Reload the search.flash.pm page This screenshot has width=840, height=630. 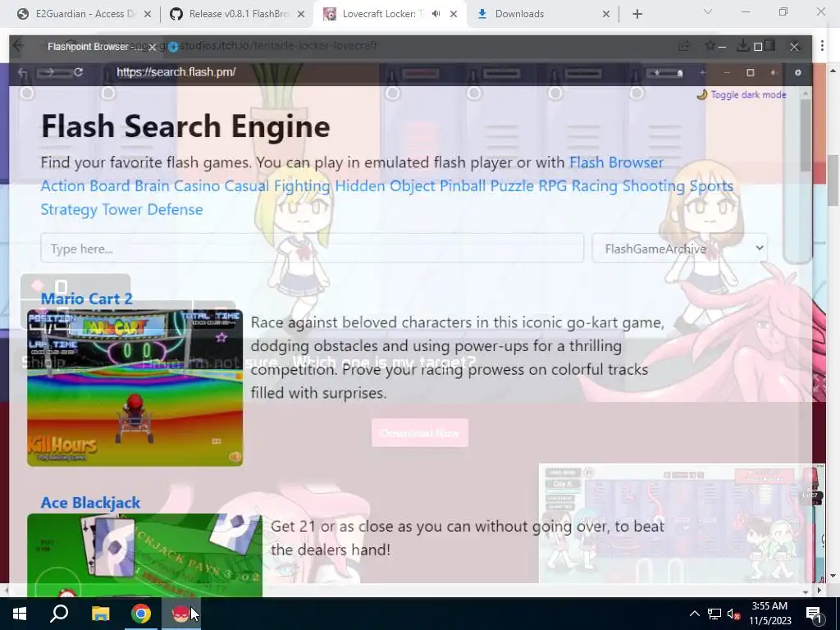click(x=78, y=72)
